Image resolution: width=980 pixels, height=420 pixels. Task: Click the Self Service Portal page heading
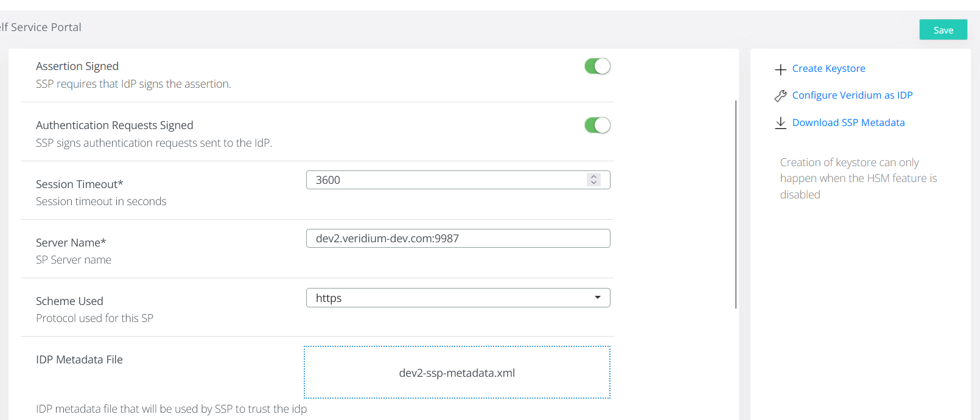[41, 27]
